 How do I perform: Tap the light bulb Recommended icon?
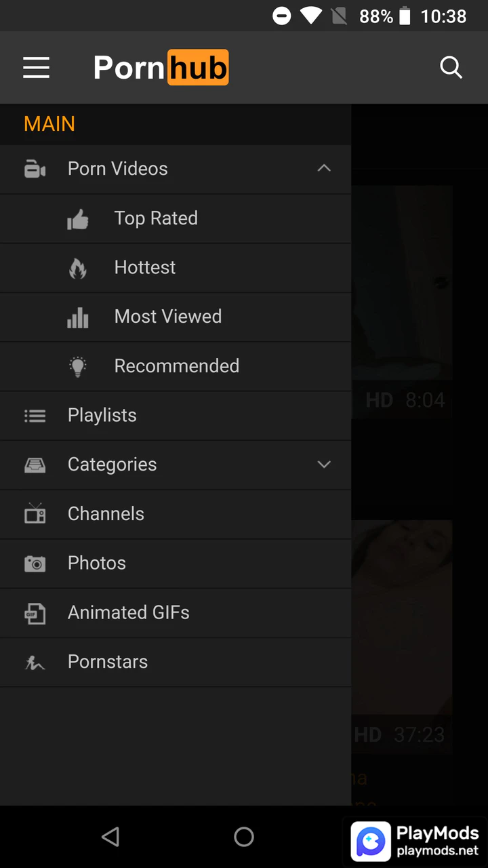78,366
